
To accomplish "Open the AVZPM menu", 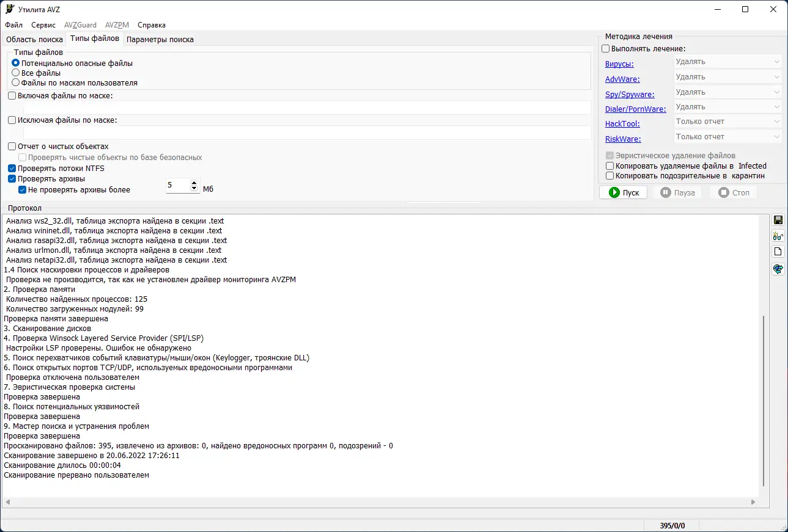I will click(117, 25).
